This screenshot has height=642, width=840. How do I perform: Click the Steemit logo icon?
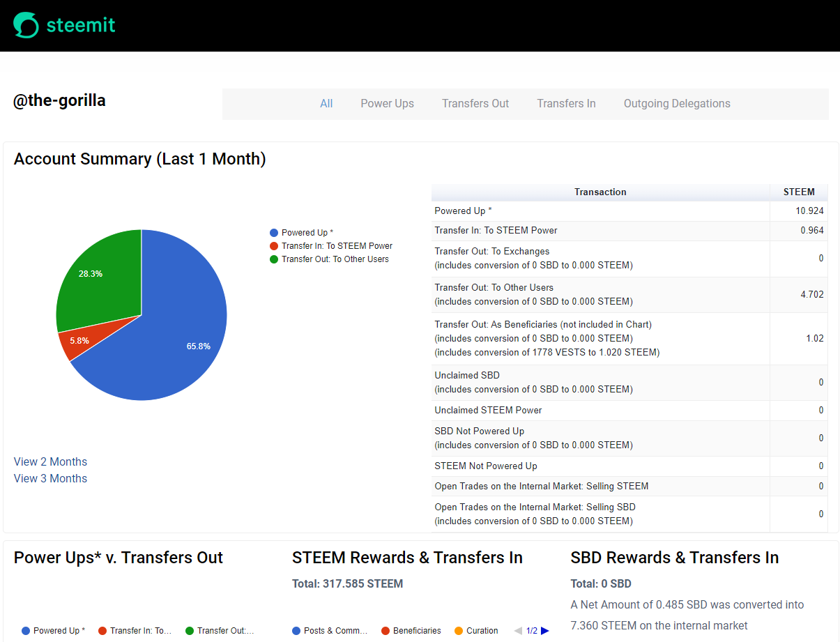(x=26, y=25)
